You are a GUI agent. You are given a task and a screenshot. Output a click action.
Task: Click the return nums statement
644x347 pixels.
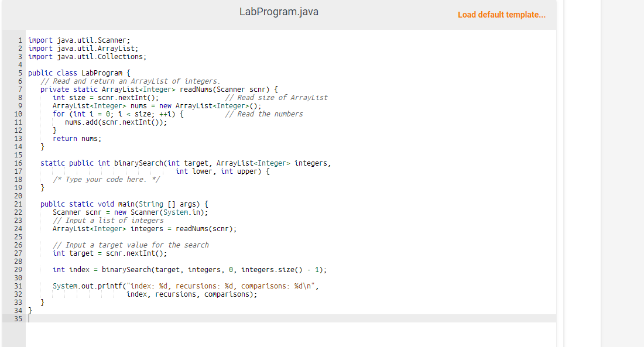76,138
